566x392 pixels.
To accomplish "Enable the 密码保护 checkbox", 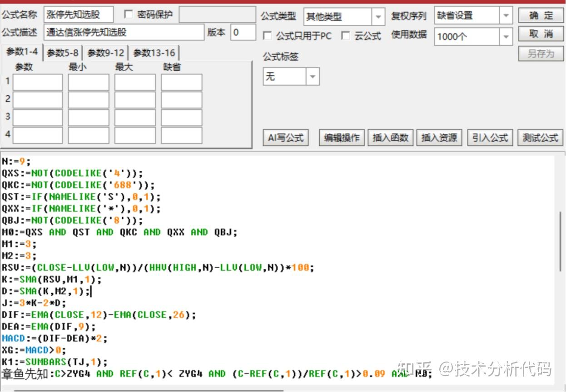I will (129, 15).
